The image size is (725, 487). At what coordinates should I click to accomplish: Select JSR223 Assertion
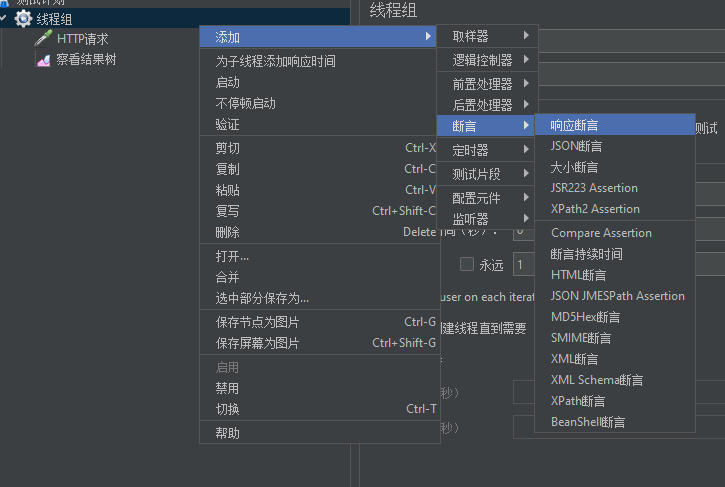pyautogui.click(x=615, y=188)
